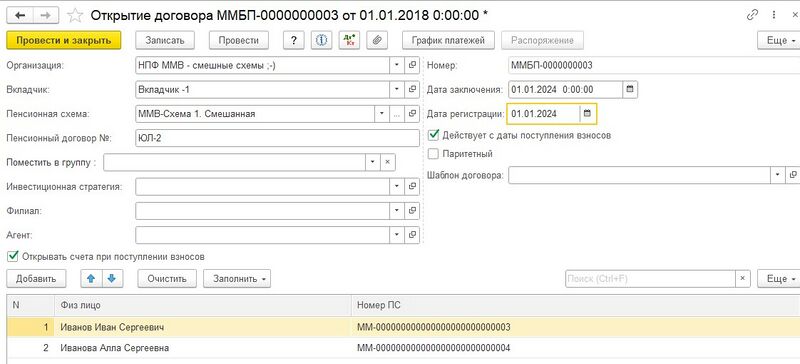800x364 pixels.
Task: Expand the Вкладчик dropdown list
Action: (x=397, y=89)
